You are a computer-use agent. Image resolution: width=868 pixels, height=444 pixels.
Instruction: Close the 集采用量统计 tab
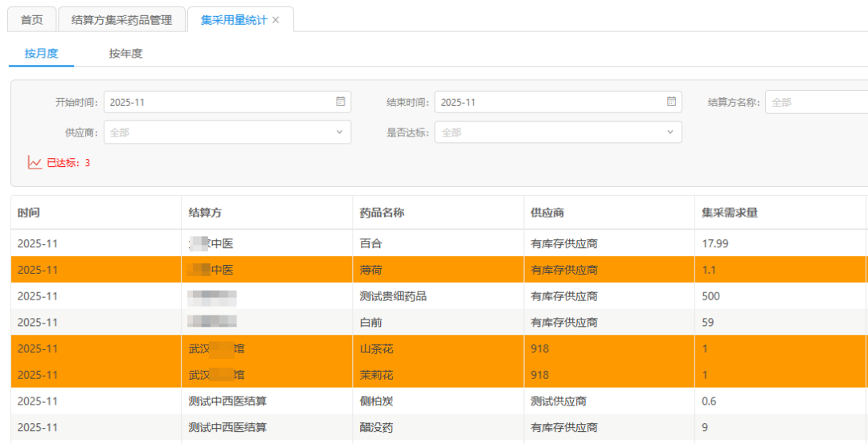click(276, 20)
